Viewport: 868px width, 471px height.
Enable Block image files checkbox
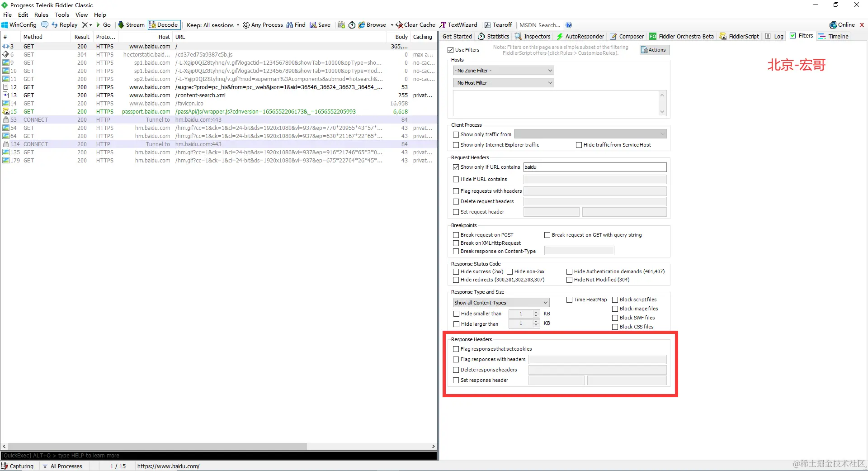[615, 309]
